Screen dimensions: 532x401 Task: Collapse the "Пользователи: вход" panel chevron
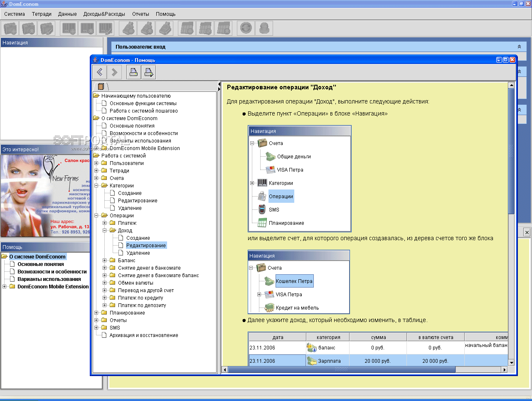point(519,47)
